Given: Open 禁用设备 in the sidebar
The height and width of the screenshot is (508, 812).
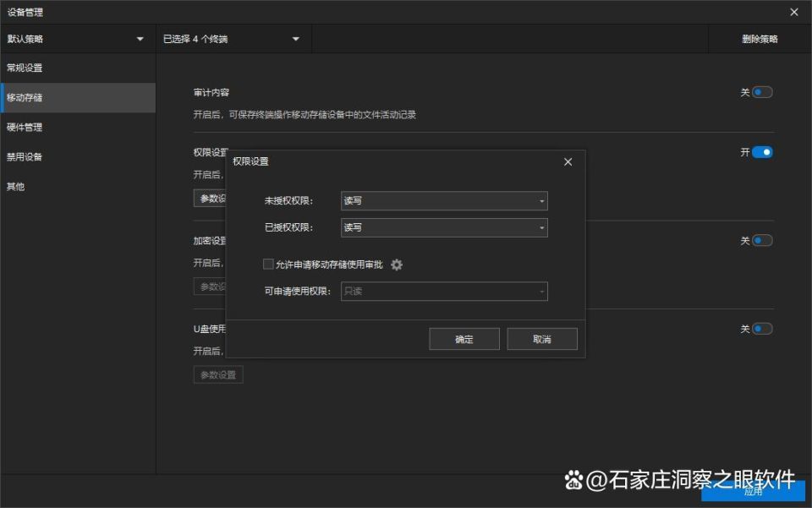Looking at the screenshot, I should click(78, 156).
